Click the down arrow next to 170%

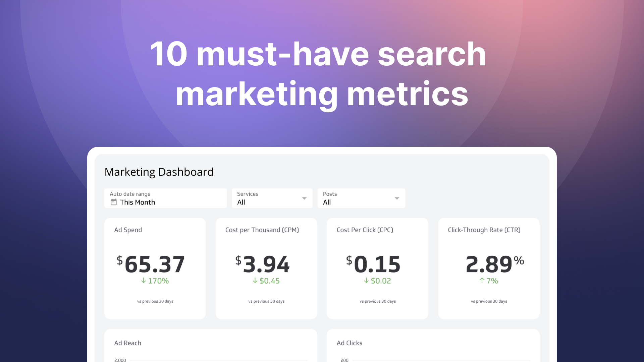pyautogui.click(x=144, y=281)
